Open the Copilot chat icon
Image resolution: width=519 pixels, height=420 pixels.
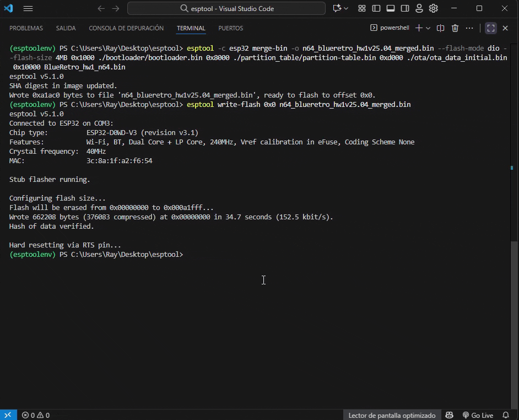click(337, 8)
